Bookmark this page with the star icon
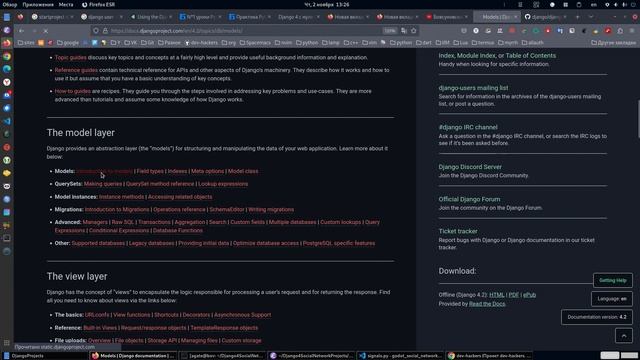The height and width of the screenshot is (360, 640). 413,31
